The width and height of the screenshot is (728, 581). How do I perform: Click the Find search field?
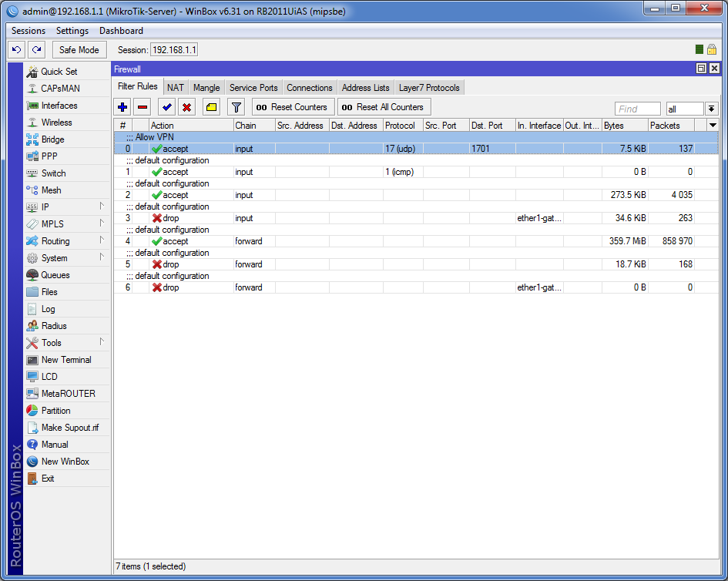pyautogui.click(x=637, y=109)
